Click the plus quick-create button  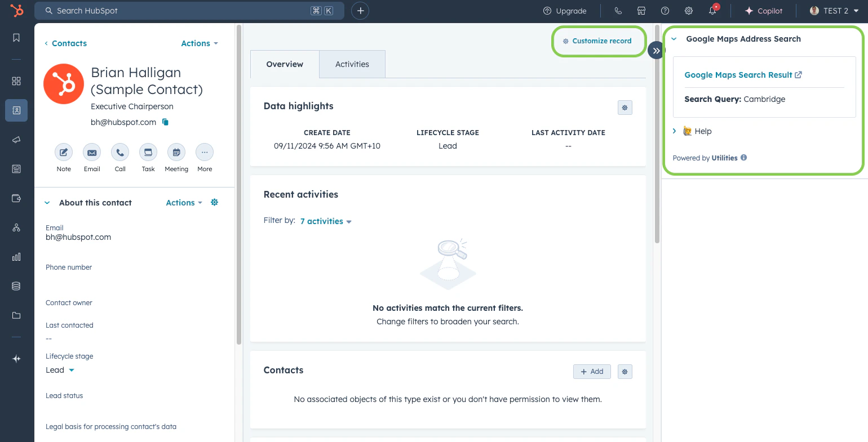tap(360, 11)
